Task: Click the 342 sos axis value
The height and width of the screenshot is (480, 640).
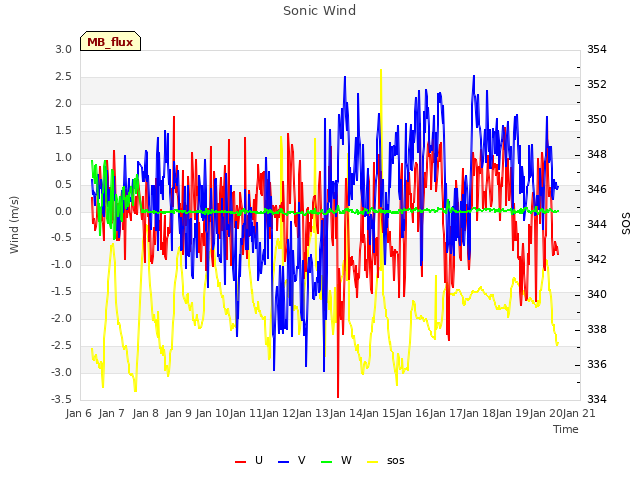Action: click(x=597, y=259)
